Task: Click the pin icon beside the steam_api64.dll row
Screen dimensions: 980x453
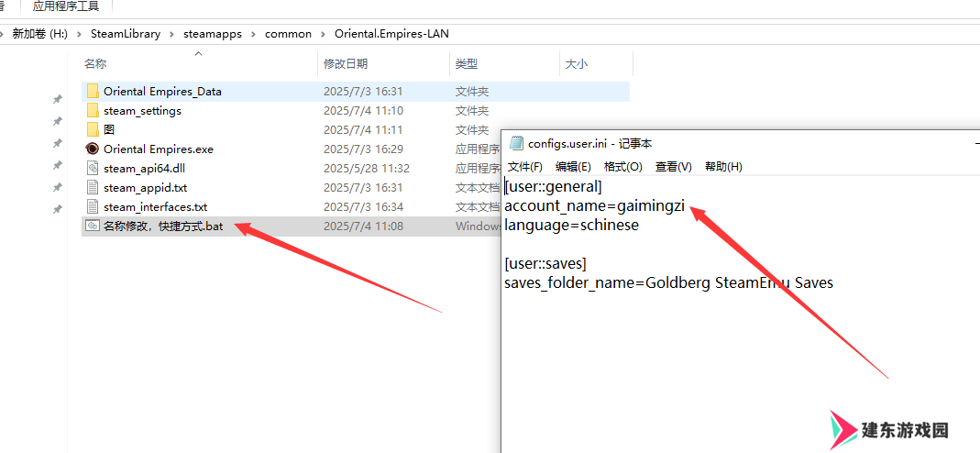Action: (57, 166)
